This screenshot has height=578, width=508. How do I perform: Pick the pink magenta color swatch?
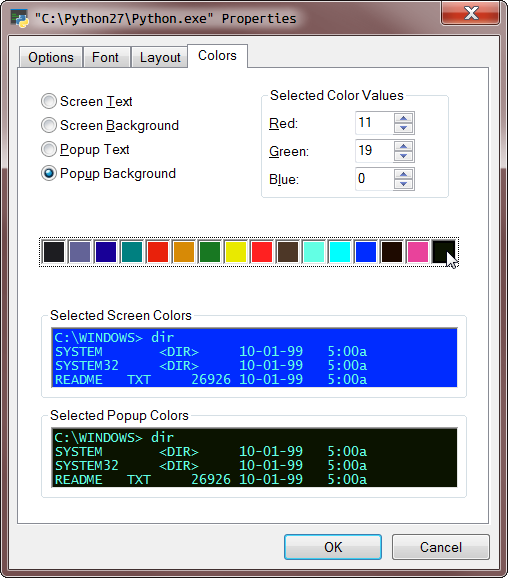(x=418, y=252)
